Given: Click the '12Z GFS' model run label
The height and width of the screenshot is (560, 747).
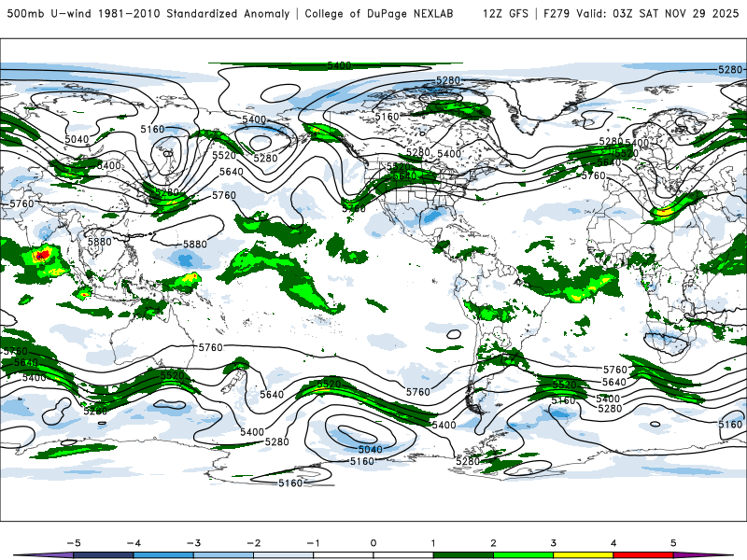Looking at the screenshot, I should tap(505, 13).
